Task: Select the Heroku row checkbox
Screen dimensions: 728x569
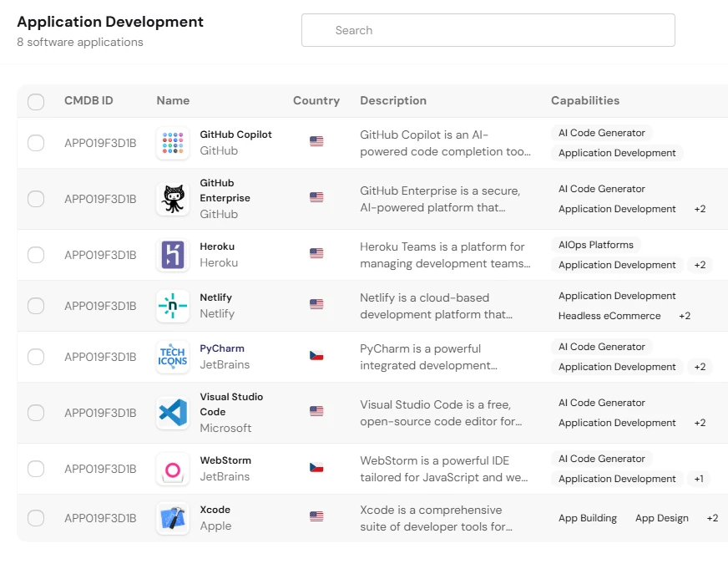Action: coord(36,255)
